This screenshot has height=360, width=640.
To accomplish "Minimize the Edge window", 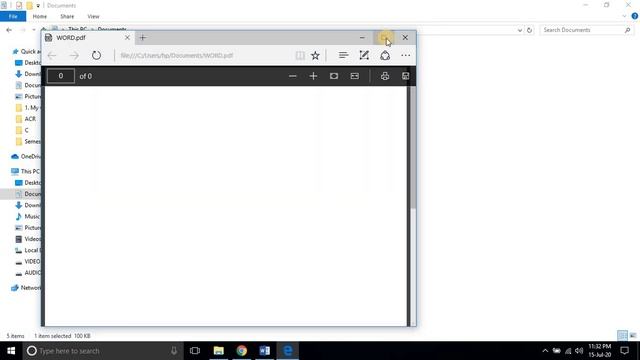I will pos(362,38).
